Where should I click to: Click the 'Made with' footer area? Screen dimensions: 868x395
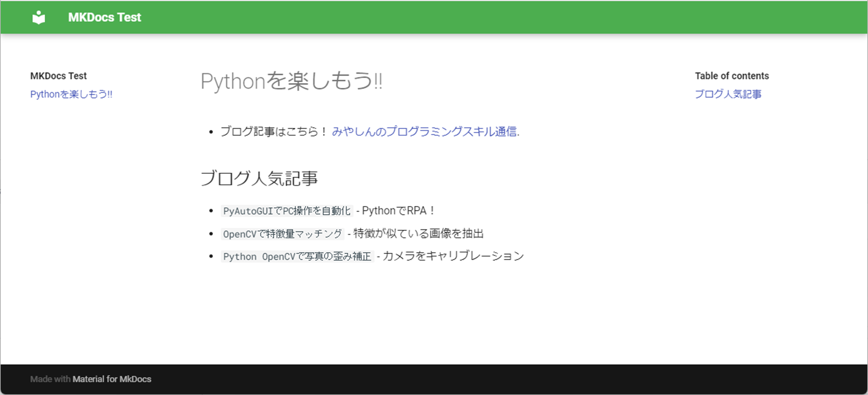(x=49, y=378)
